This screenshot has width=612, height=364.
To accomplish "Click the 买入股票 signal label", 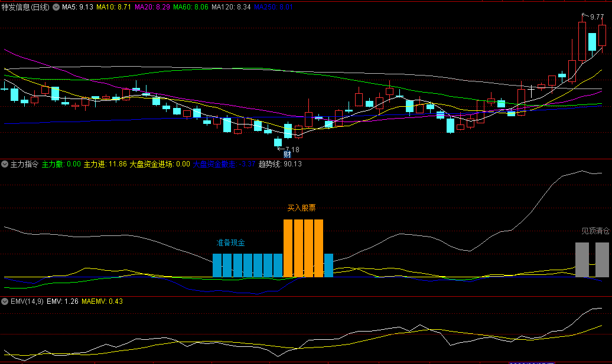I will [x=301, y=208].
